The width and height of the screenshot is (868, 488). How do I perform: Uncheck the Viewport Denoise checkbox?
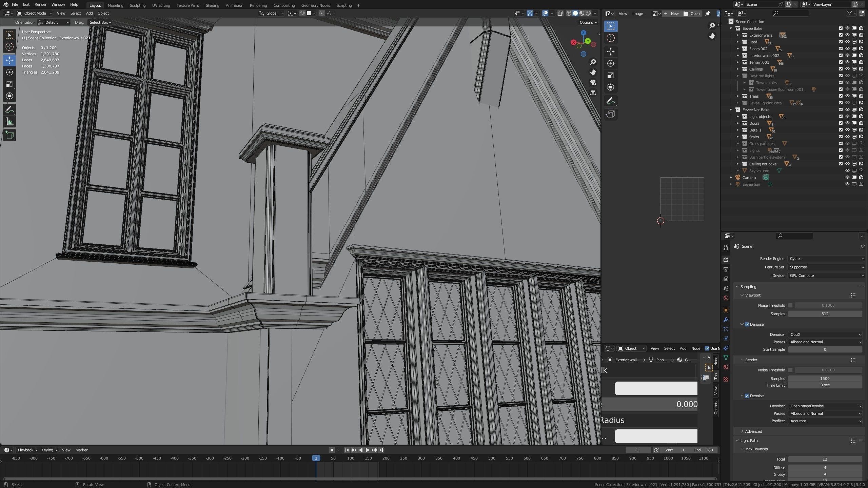click(747, 324)
